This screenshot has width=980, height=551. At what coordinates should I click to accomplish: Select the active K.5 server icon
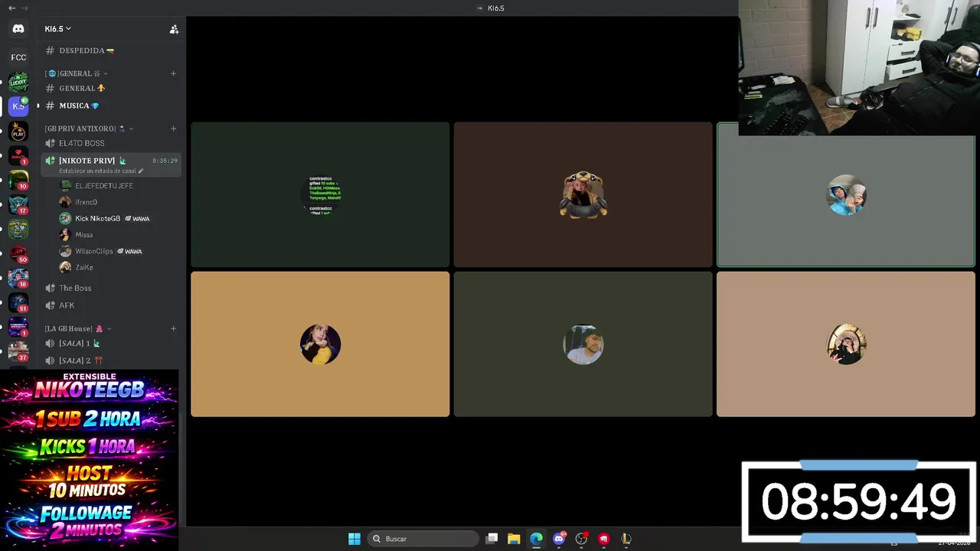(x=18, y=106)
